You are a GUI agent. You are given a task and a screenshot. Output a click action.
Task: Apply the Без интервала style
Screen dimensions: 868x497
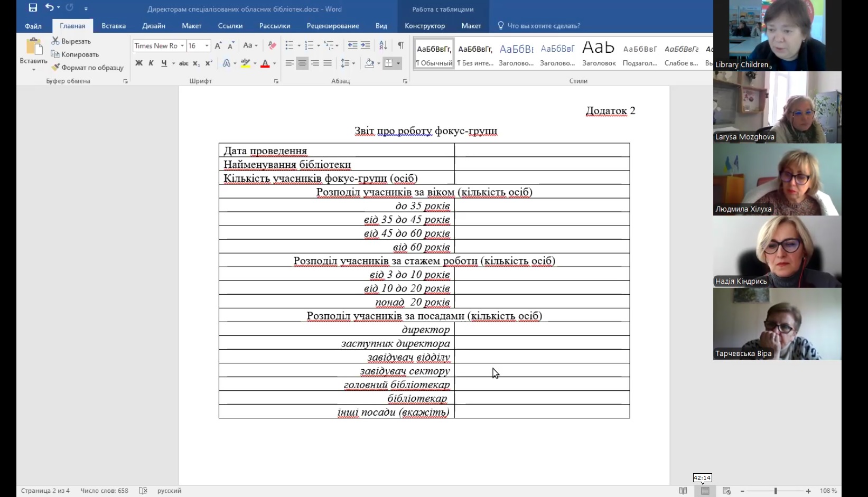click(475, 54)
